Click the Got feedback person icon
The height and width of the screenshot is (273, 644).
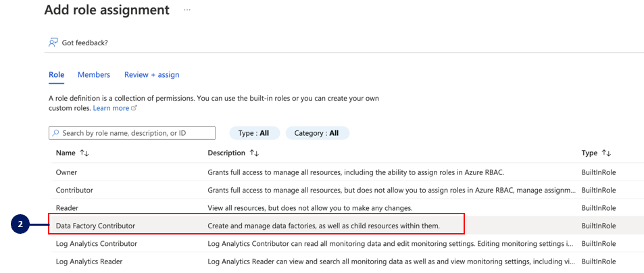53,43
